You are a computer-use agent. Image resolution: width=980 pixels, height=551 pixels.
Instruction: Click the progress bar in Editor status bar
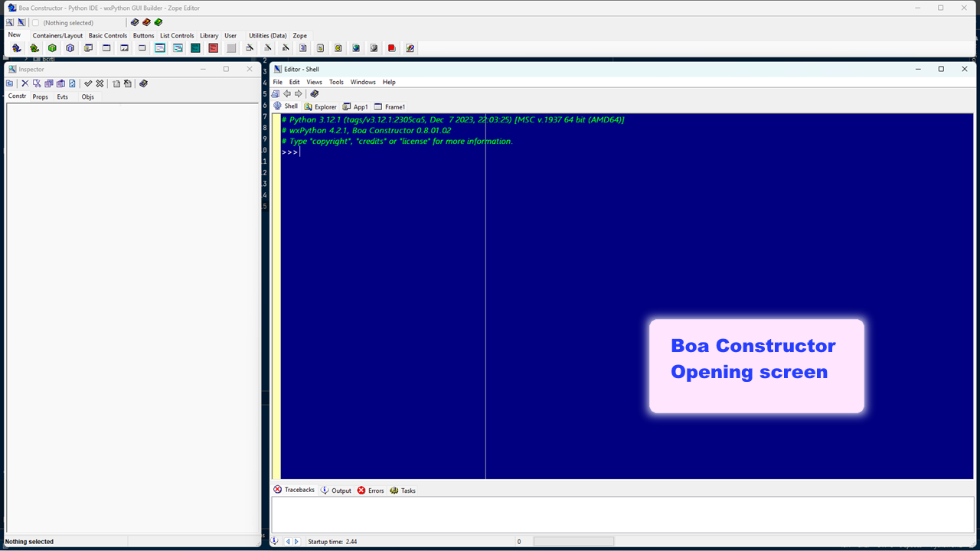(573, 542)
